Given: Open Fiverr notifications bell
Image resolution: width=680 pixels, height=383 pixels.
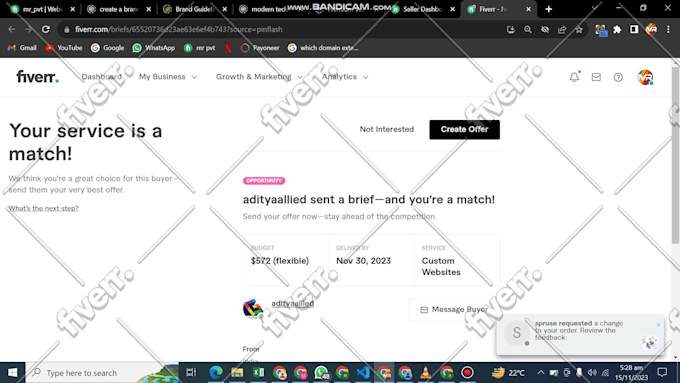Looking at the screenshot, I should coord(574,77).
